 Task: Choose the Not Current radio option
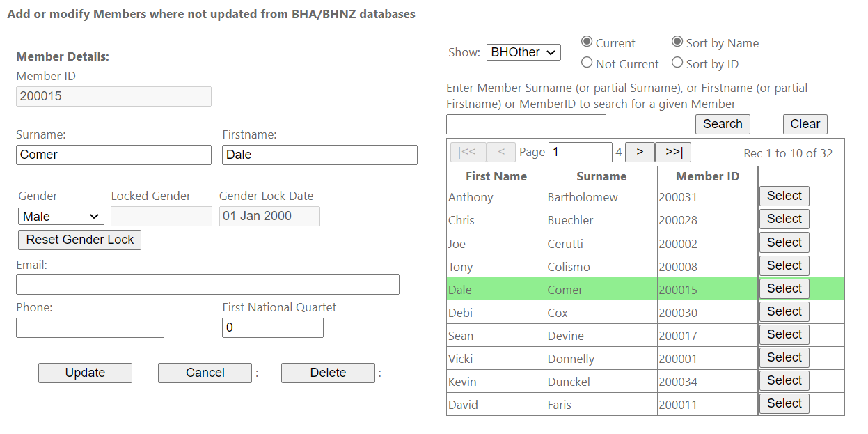587,63
